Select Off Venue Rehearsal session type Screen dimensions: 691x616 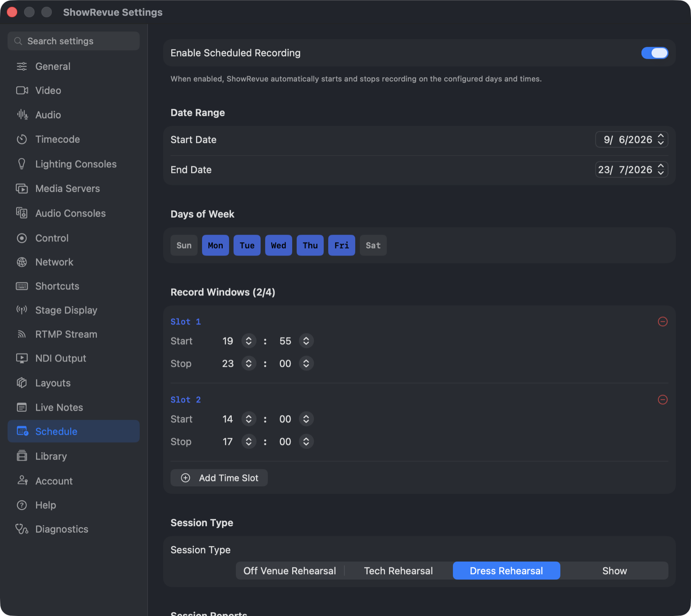tap(290, 571)
